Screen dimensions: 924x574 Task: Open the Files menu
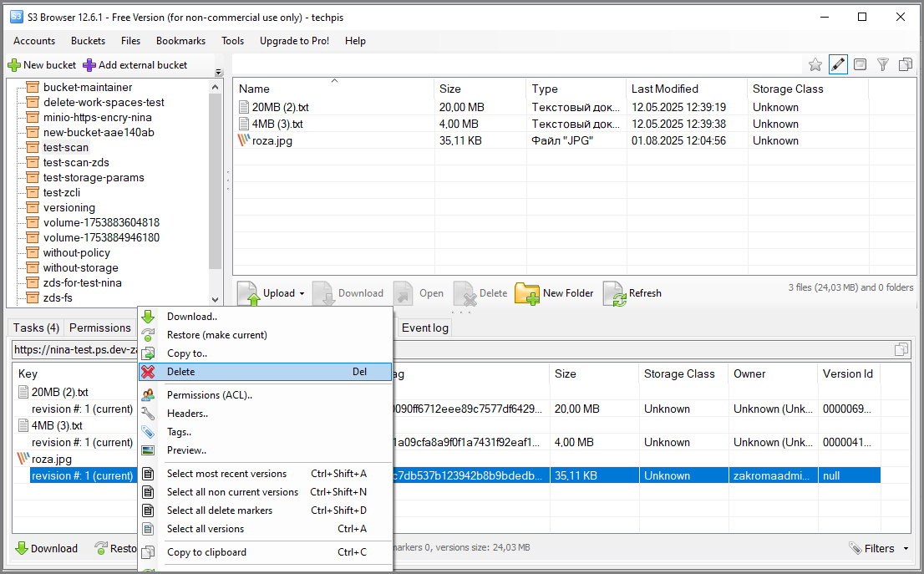click(x=130, y=41)
